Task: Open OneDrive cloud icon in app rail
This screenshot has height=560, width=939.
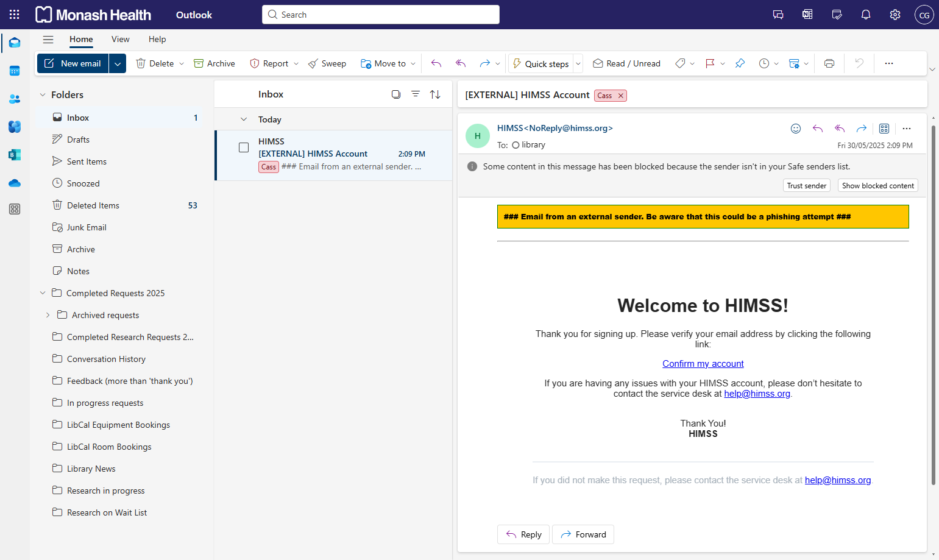Action: (15, 183)
